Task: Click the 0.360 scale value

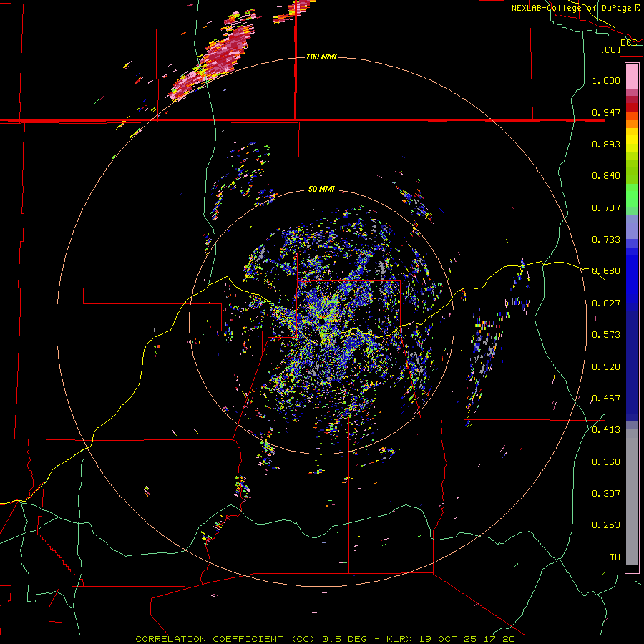Action: pos(606,462)
